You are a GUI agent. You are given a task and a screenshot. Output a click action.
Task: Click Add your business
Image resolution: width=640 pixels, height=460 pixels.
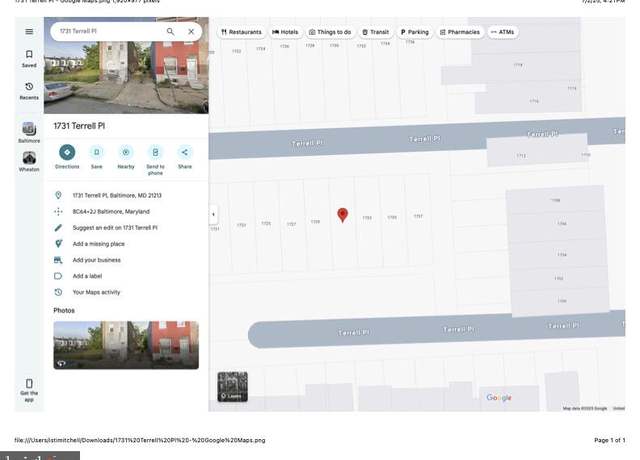97,260
